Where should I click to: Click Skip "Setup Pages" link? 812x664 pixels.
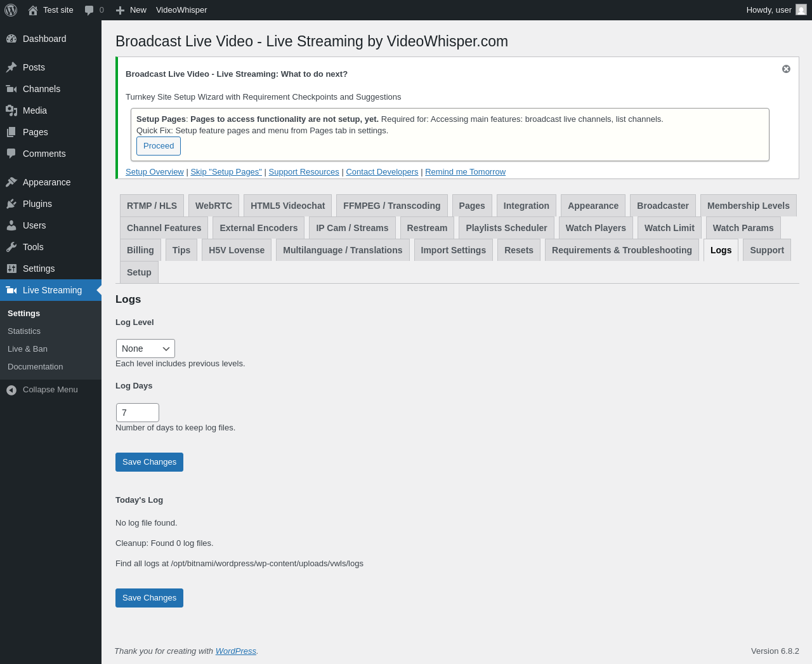click(226, 172)
